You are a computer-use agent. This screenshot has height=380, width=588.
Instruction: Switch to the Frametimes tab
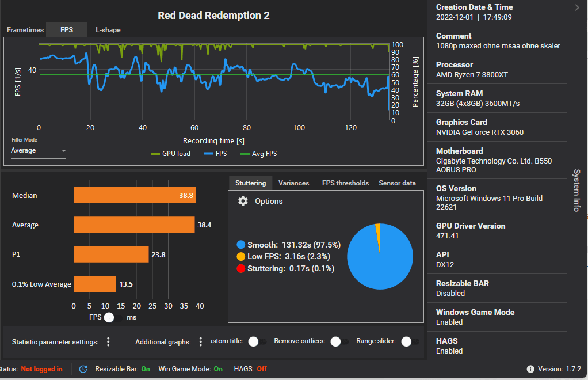tap(25, 29)
